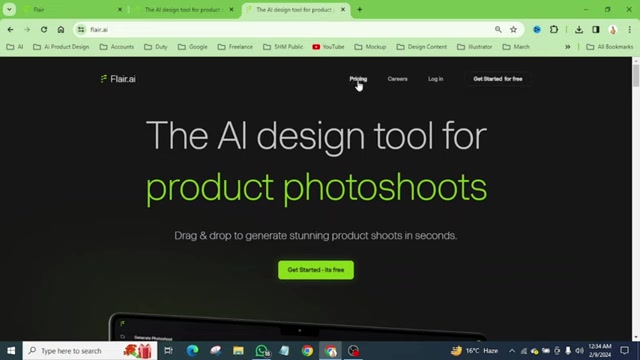Open the YouTube bookmark

pos(328,47)
